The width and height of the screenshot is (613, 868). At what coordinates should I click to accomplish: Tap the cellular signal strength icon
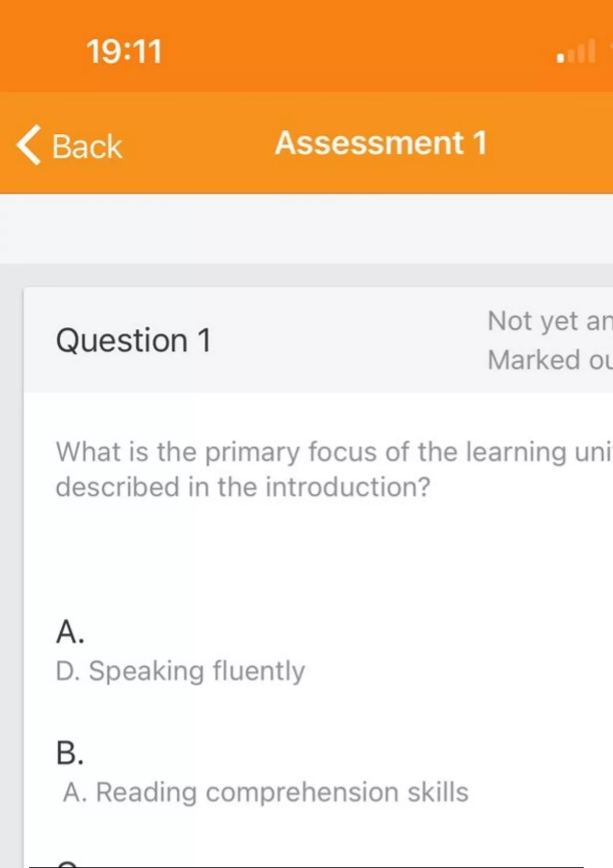(x=577, y=52)
